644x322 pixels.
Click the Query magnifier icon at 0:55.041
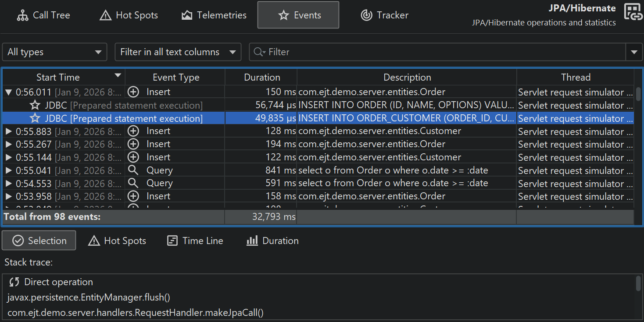pos(133,170)
